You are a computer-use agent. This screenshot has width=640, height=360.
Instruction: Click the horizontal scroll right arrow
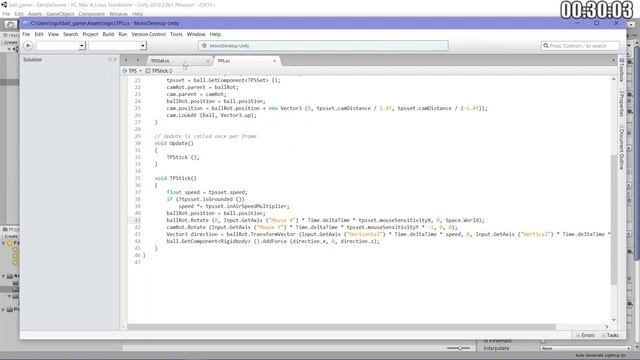click(606, 327)
